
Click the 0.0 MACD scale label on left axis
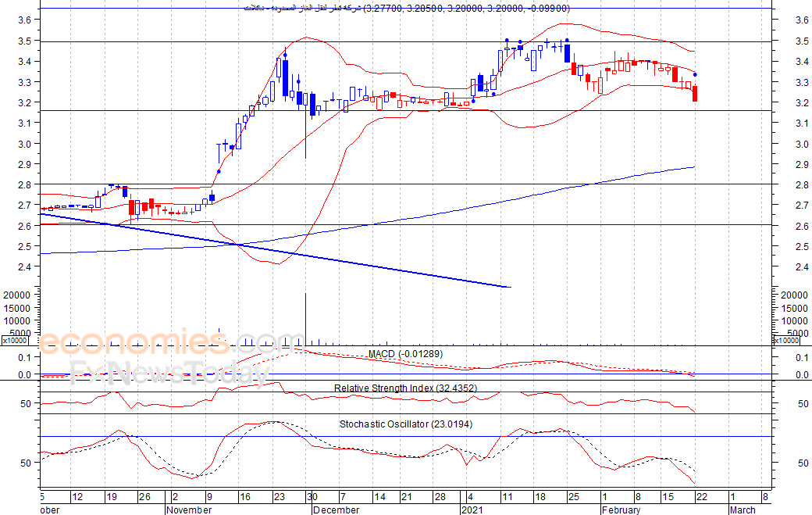(x=25, y=374)
